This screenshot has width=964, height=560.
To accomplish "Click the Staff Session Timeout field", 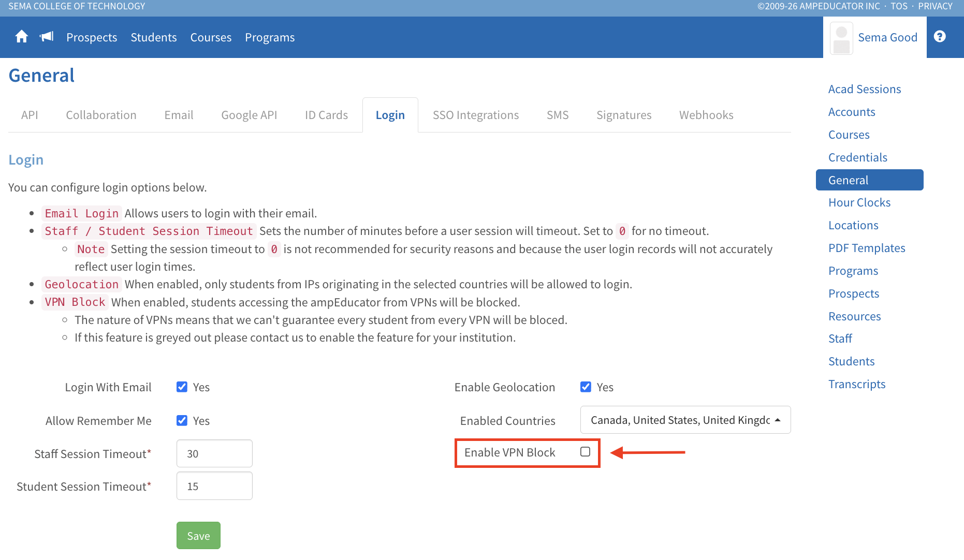I will [x=214, y=453].
